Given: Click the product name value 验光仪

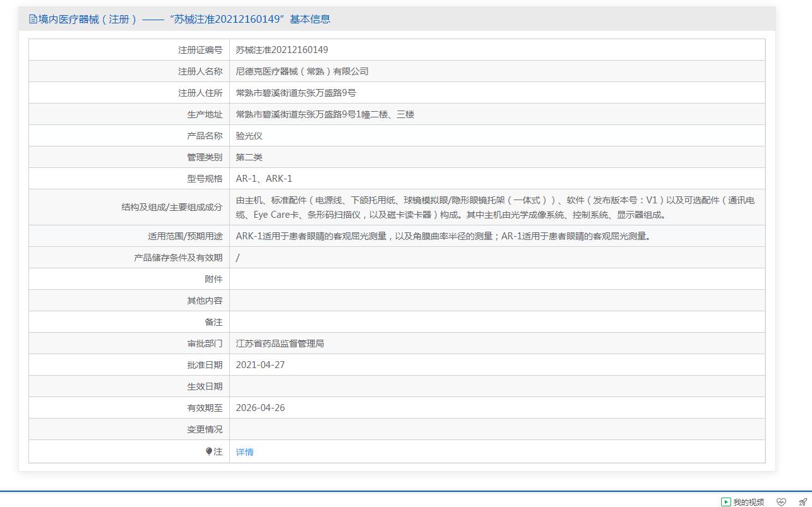Looking at the screenshot, I should click(249, 136).
